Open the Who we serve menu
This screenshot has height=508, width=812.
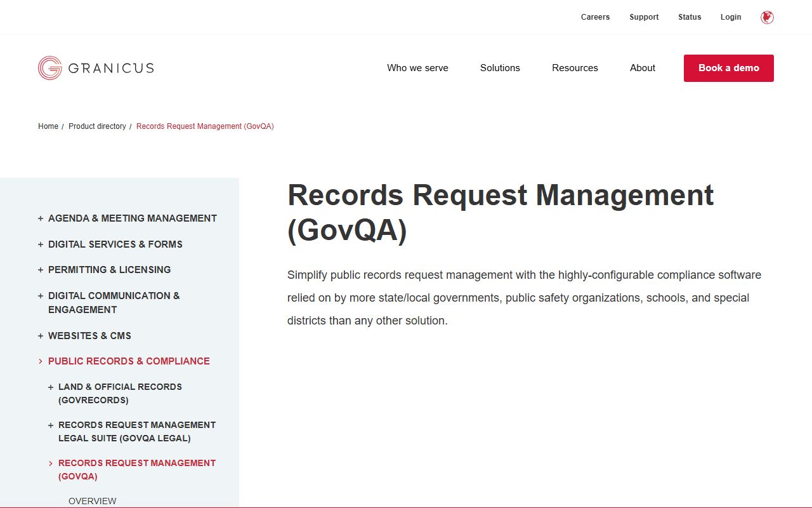coord(417,68)
